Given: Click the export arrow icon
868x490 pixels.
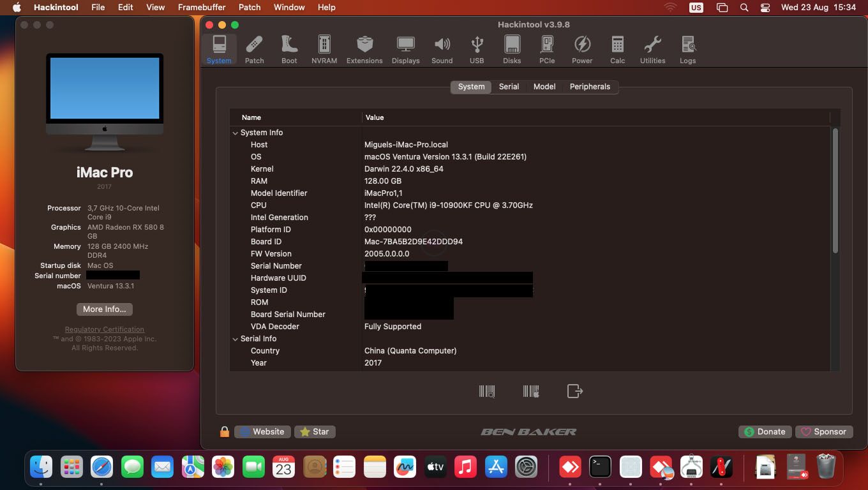Looking at the screenshot, I should click(574, 391).
